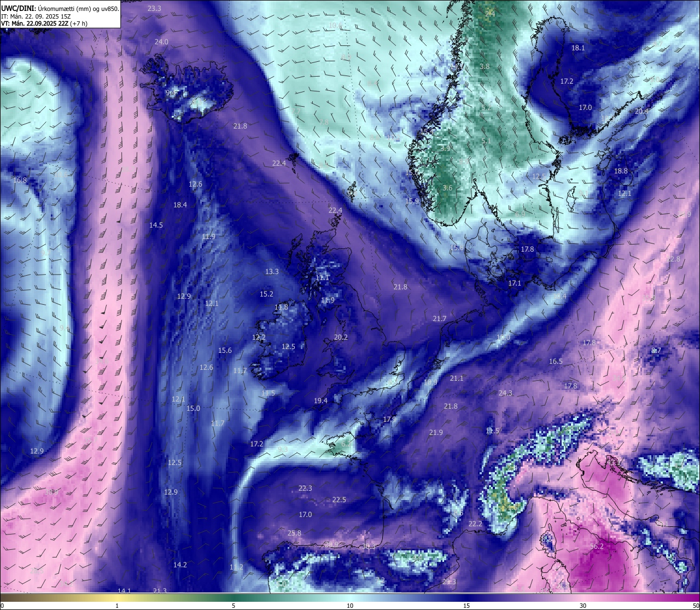
Task: Select the 21.3 value at bottom edge
Action: coord(160,590)
